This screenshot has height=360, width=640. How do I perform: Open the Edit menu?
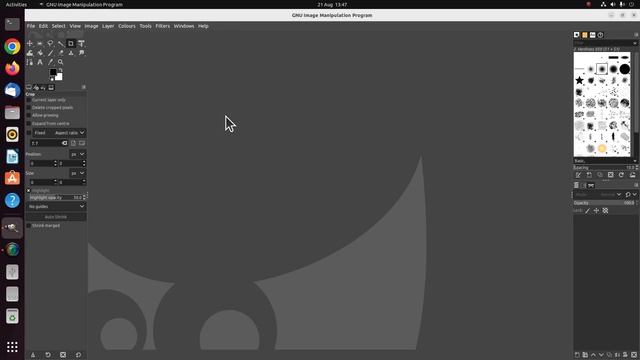pyautogui.click(x=43, y=26)
